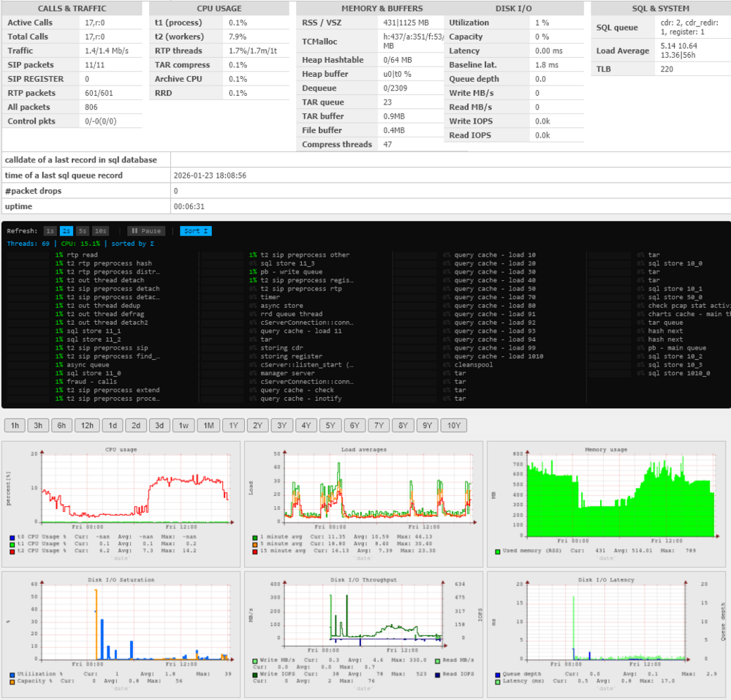Viewport: 731px width, 700px height.
Task: Click the Sort Σ icon in the thread monitor
Action: [x=194, y=230]
